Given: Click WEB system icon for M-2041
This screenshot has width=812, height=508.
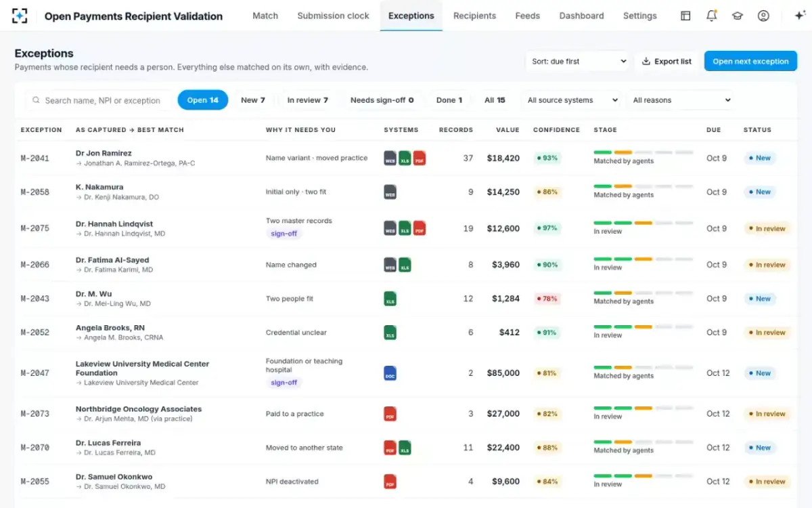Looking at the screenshot, I should pyautogui.click(x=390, y=158).
